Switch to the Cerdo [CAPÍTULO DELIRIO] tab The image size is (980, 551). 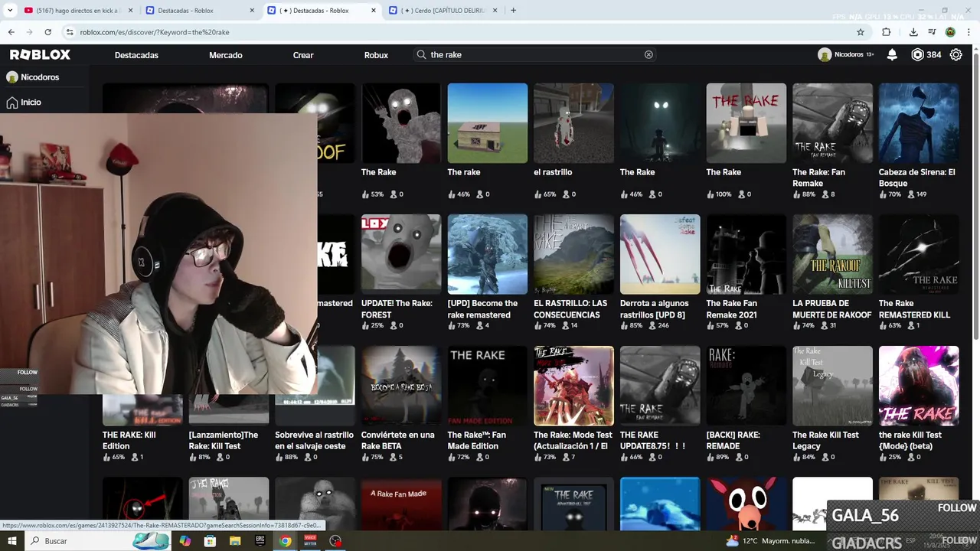click(443, 10)
